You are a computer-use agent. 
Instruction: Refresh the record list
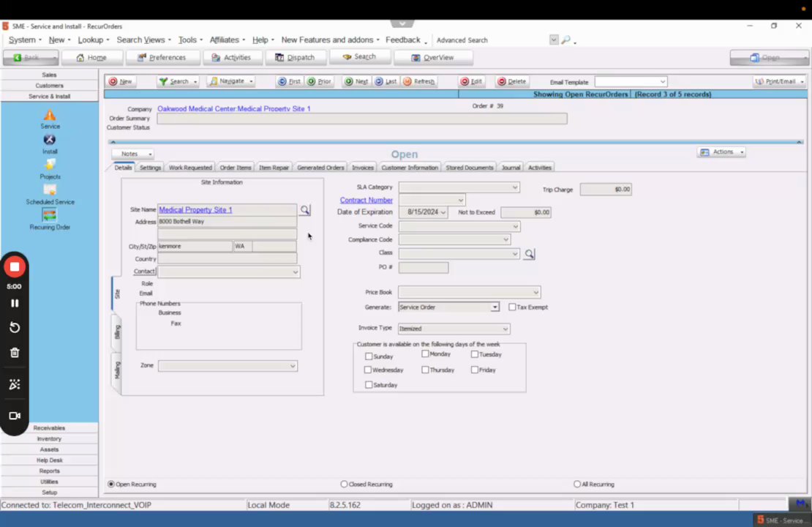[419, 81]
